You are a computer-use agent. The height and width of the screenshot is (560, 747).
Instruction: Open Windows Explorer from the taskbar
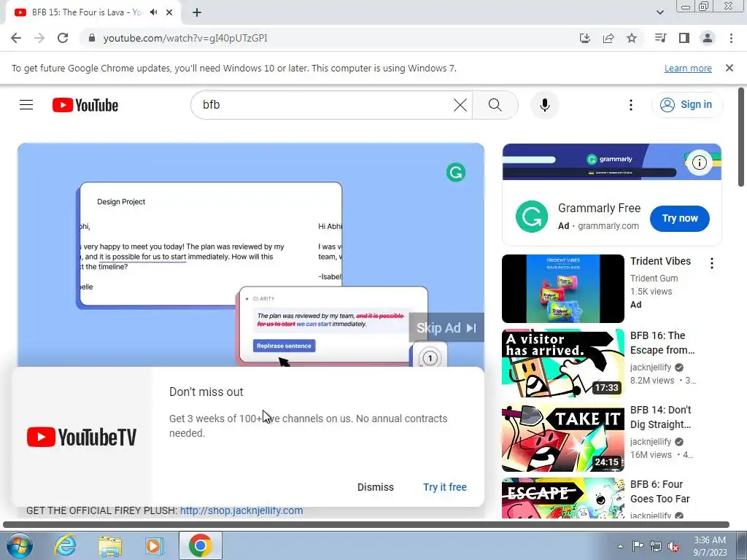click(110, 545)
